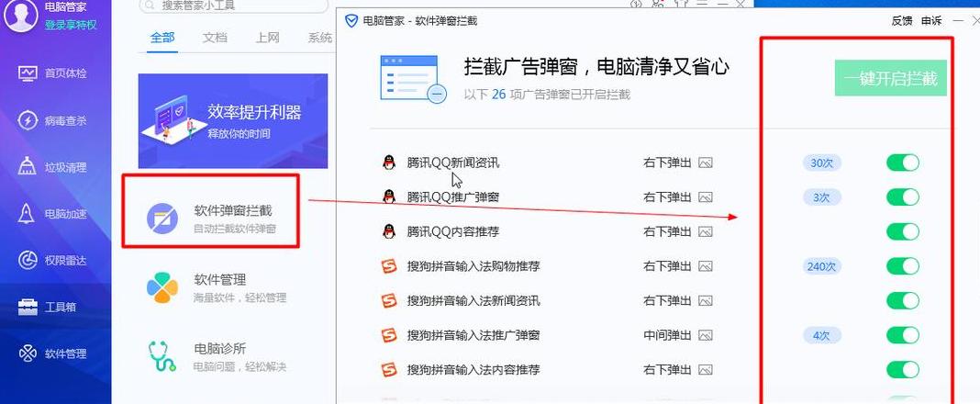Viewport: 980px width, 404px height.
Task: Click the user avatar icon
Action: 20,15
